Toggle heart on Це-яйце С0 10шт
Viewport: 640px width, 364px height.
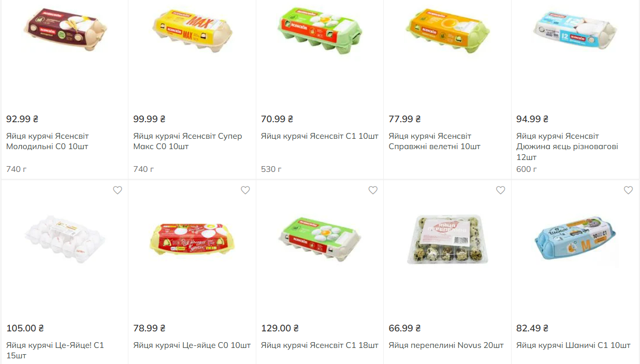point(245,191)
